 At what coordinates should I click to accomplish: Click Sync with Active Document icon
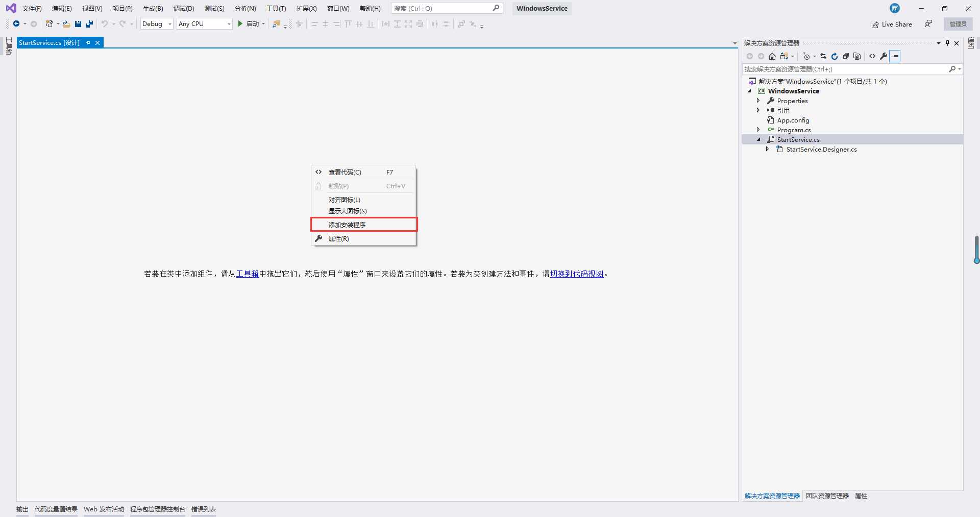(x=823, y=56)
